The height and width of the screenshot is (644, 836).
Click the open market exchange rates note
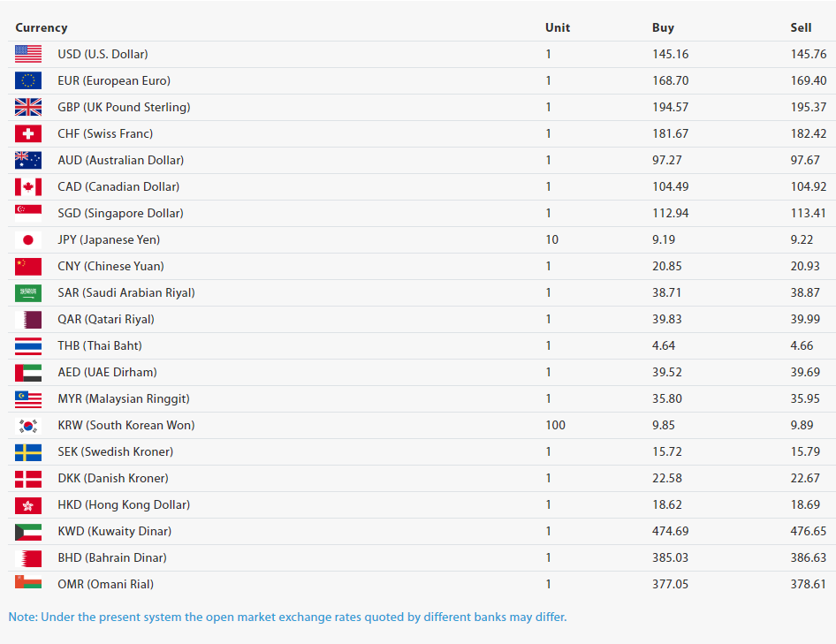pyautogui.click(x=287, y=617)
